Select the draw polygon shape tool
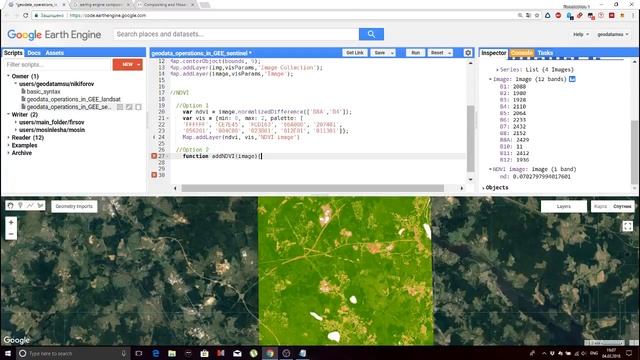This screenshot has height=360, width=640. point(40,206)
